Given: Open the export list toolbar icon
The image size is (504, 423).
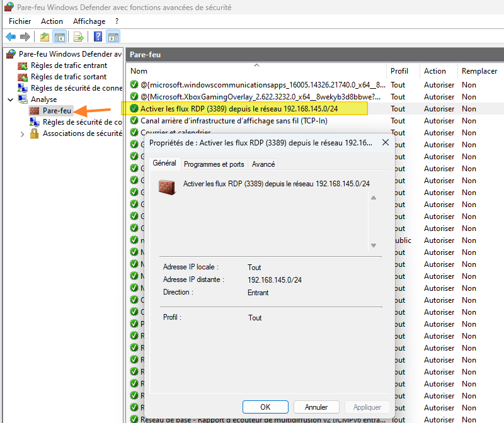Looking at the screenshot, I should coord(78,37).
